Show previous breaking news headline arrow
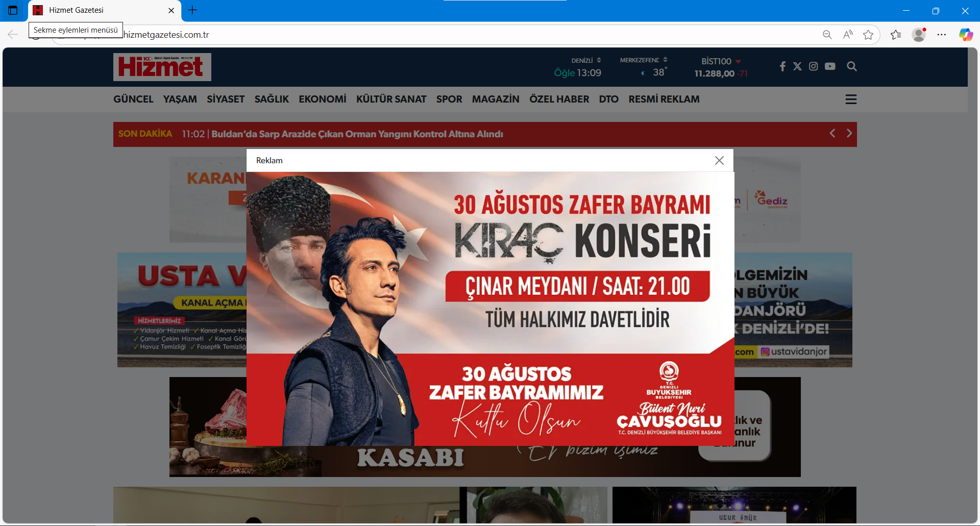Image resolution: width=980 pixels, height=526 pixels. tap(832, 133)
